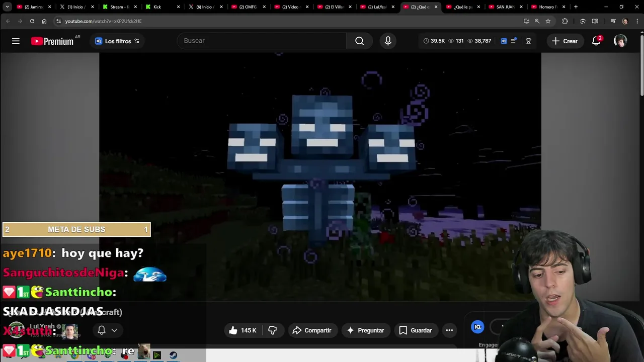The height and width of the screenshot is (362, 644).
Task: Save video with Guardar button
Action: click(416, 330)
